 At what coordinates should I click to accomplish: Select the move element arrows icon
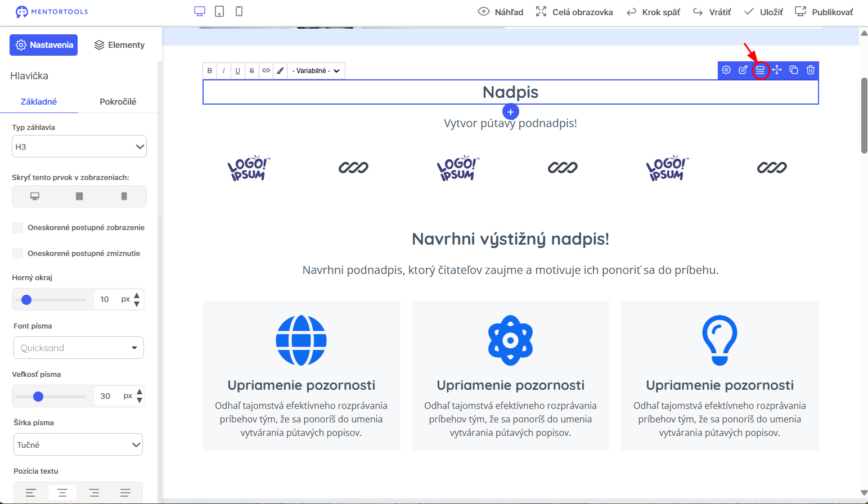777,70
